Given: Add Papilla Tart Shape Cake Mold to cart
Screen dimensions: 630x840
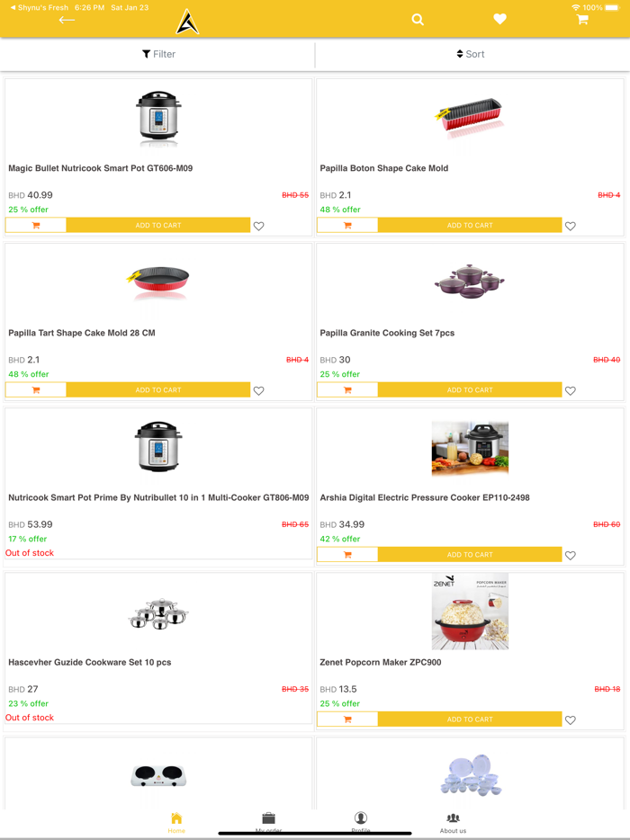Looking at the screenshot, I should pyautogui.click(x=158, y=389).
